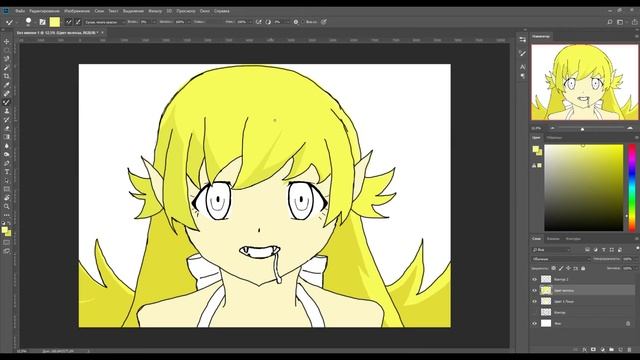640x360 pixels.
Task: Click the yellow current brush load swatch
Action: coord(55,22)
